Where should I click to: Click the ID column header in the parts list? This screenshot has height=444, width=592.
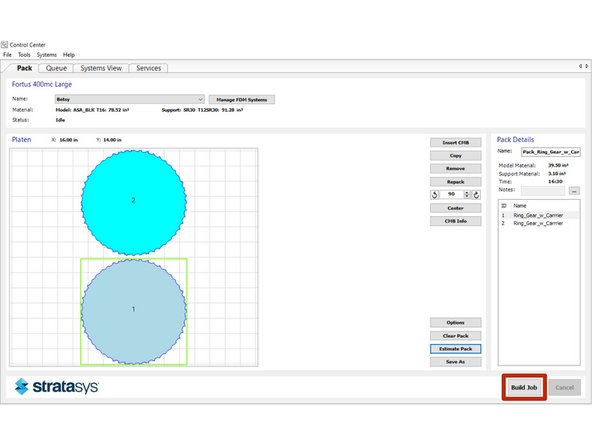point(503,206)
